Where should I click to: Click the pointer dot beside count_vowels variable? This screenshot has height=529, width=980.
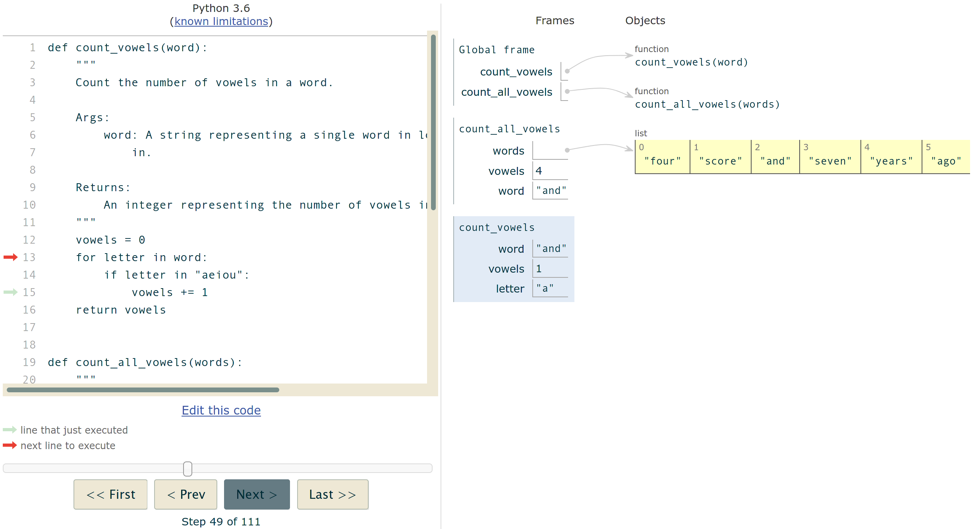coord(567,71)
